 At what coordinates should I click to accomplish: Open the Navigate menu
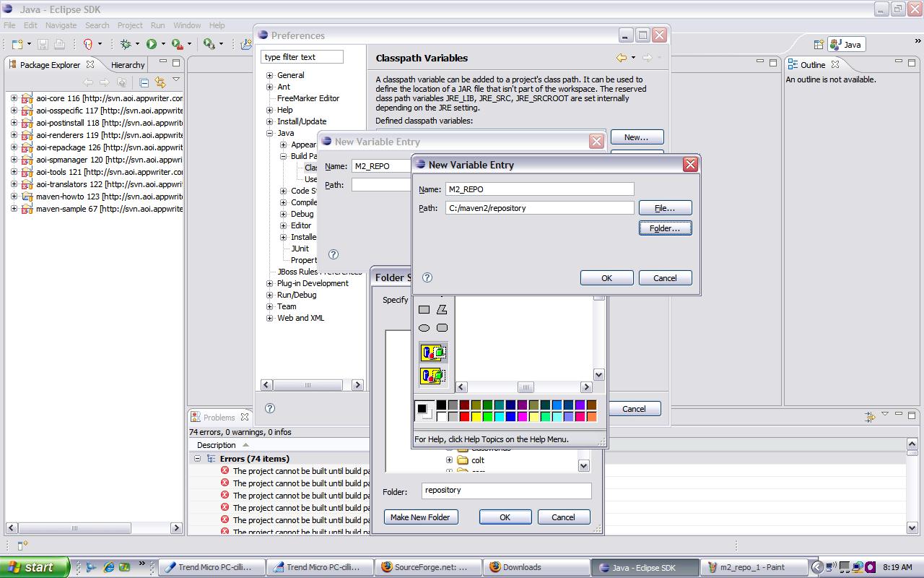pos(61,25)
